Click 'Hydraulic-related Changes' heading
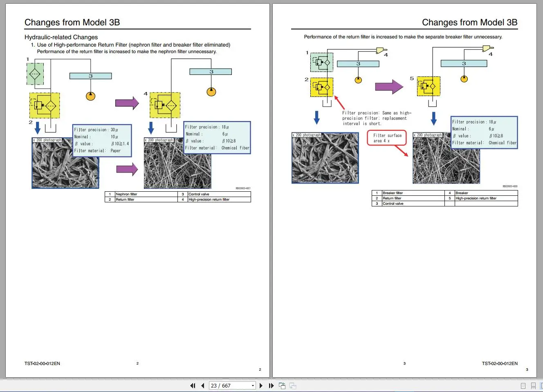Screen dimensions: 543x392 (61, 37)
